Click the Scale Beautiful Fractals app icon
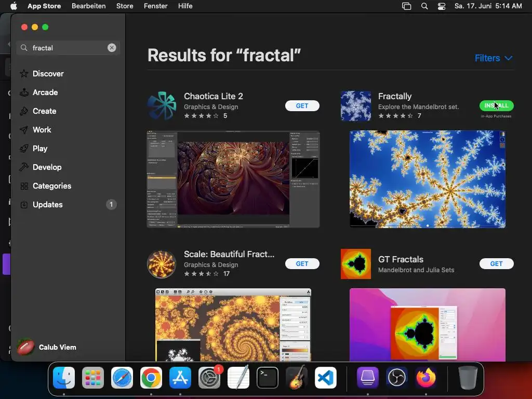This screenshot has height=399, width=532. pyautogui.click(x=162, y=264)
